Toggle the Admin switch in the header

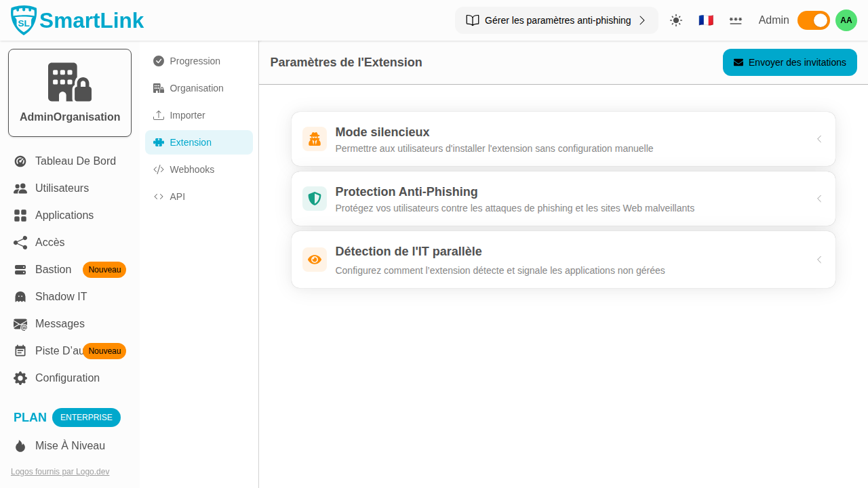tap(813, 20)
